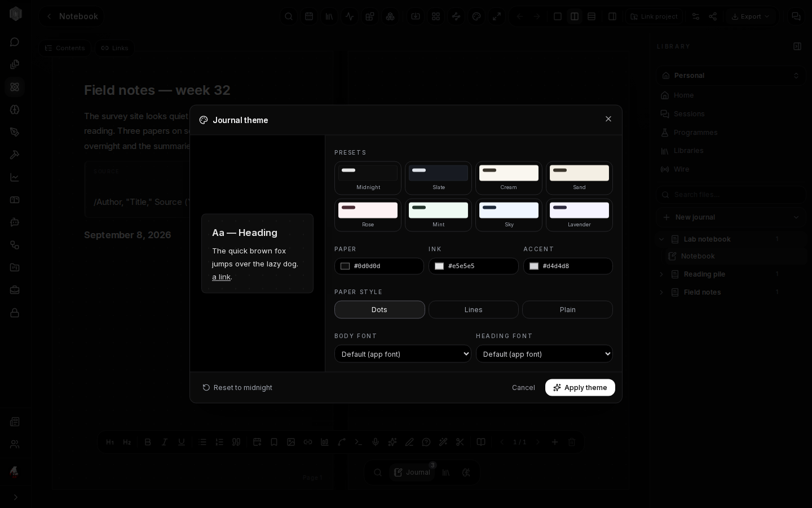The image size is (812, 508).
Task: Open the theme palette icon in top toolbar
Action: tap(476, 16)
